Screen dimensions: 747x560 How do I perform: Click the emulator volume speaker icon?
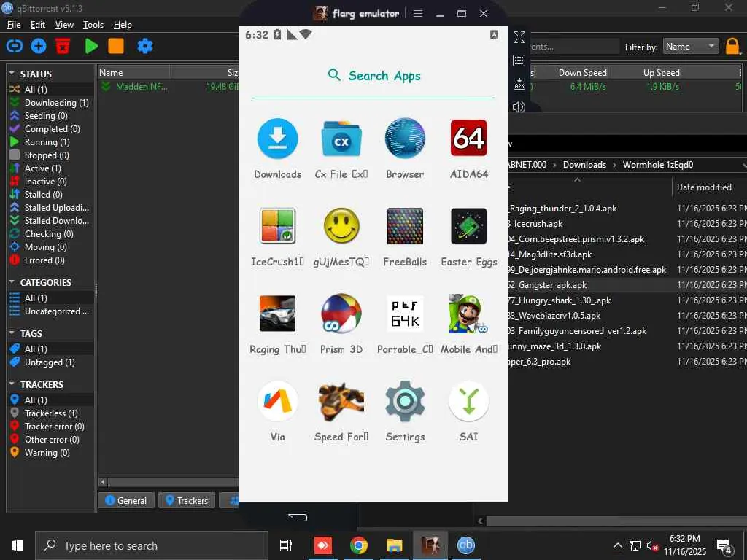tap(519, 107)
